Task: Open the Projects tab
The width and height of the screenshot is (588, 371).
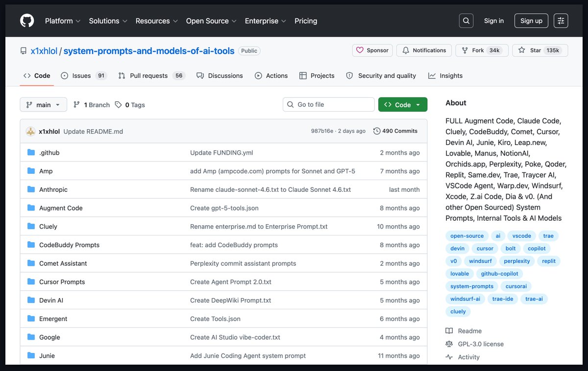Action: point(317,76)
